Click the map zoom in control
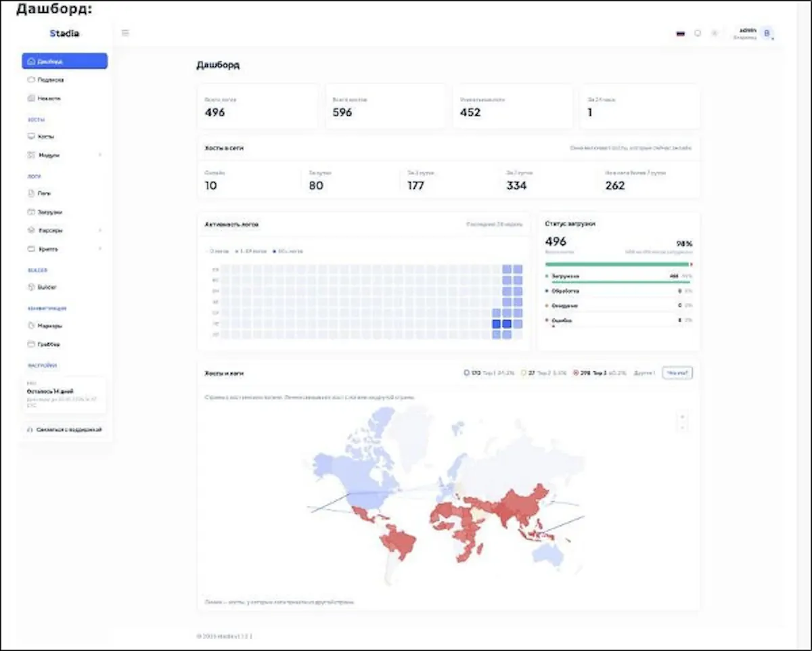 coord(683,417)
